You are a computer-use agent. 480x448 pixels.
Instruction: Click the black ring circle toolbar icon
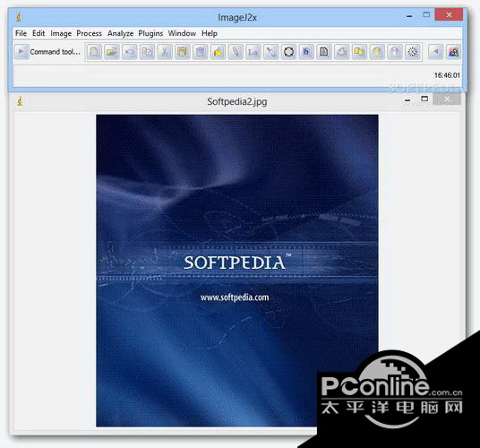coord(288,52)
